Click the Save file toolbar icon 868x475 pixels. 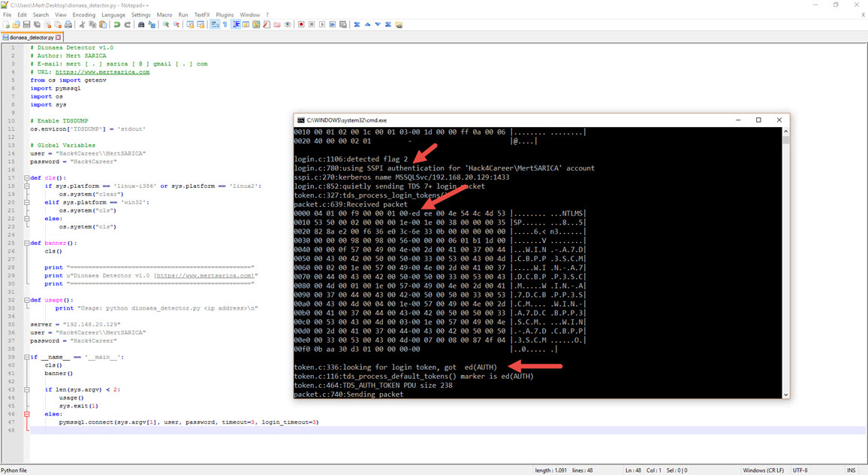[26, 25]
